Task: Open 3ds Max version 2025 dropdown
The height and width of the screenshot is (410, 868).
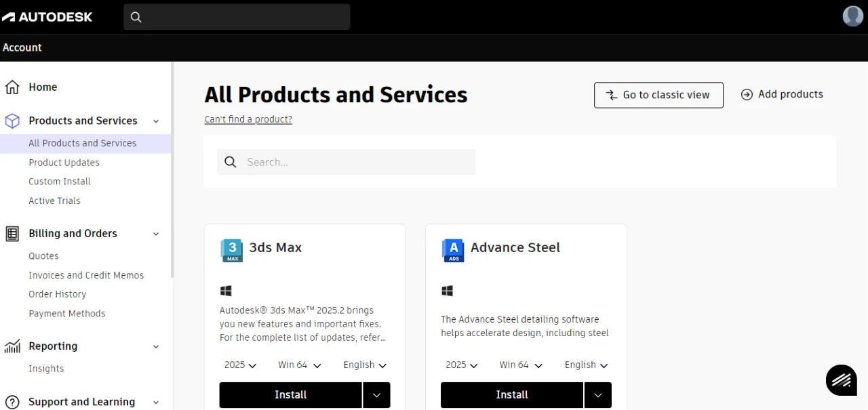Action: coord(240,365)
